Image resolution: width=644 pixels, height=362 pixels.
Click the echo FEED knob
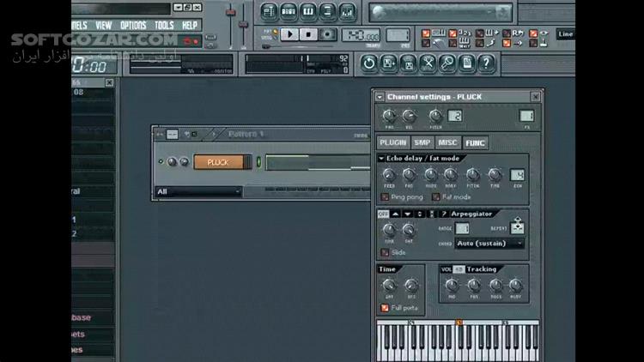click(x=389, y=175)
